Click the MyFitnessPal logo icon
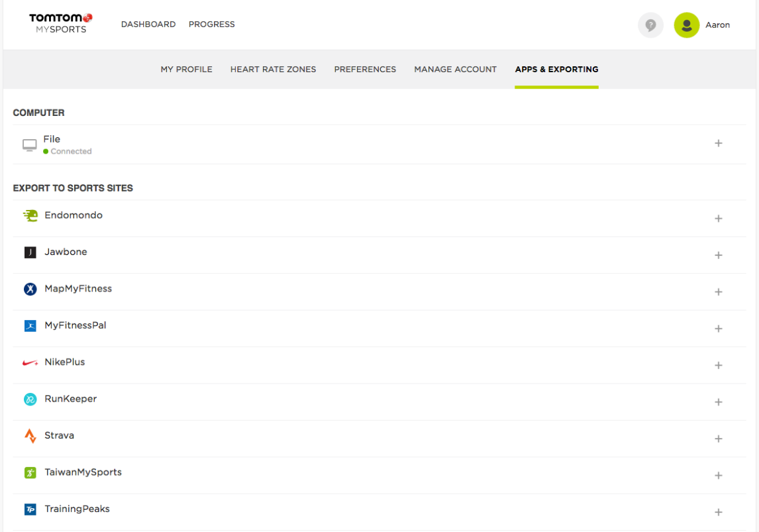 30,326
